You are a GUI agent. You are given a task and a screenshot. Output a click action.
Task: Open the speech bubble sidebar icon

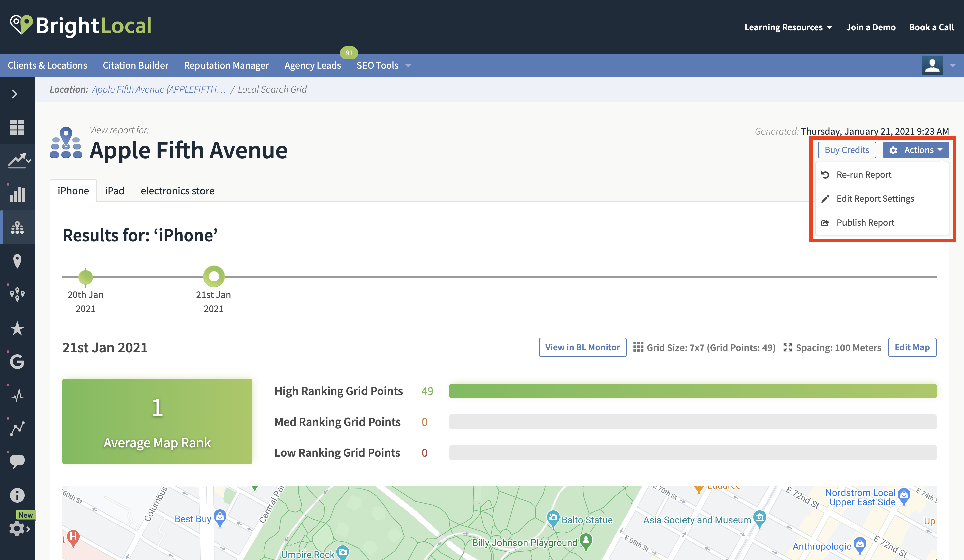[17, 461]
